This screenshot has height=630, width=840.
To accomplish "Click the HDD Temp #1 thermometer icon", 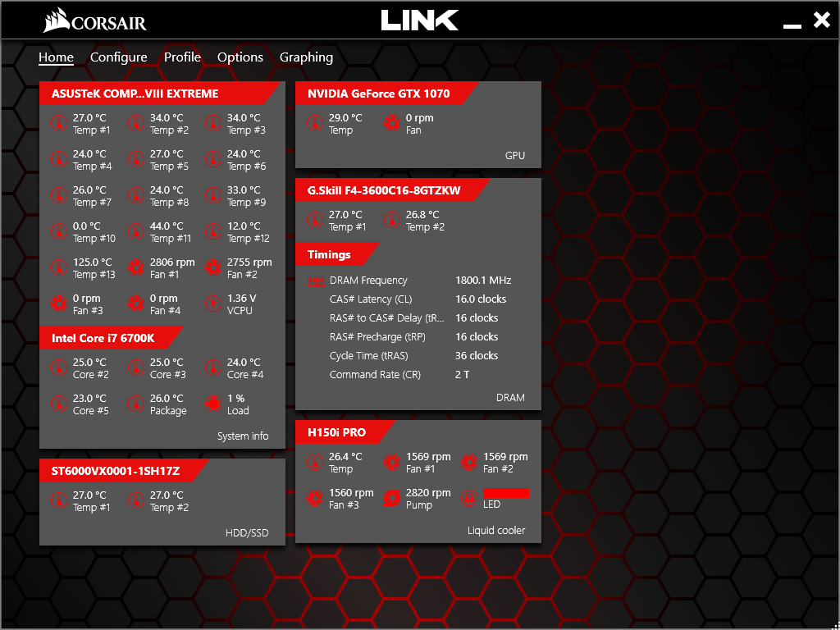I will (59, 501).
